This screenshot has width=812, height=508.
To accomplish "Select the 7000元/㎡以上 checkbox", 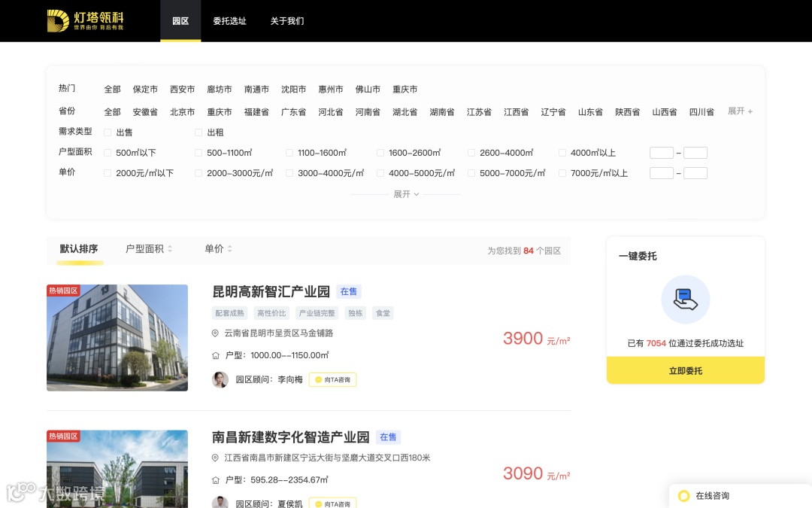I will [x=562, y=173].
